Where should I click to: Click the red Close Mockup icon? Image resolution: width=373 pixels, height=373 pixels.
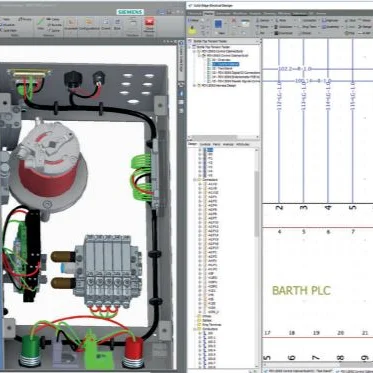click(149, 22)
